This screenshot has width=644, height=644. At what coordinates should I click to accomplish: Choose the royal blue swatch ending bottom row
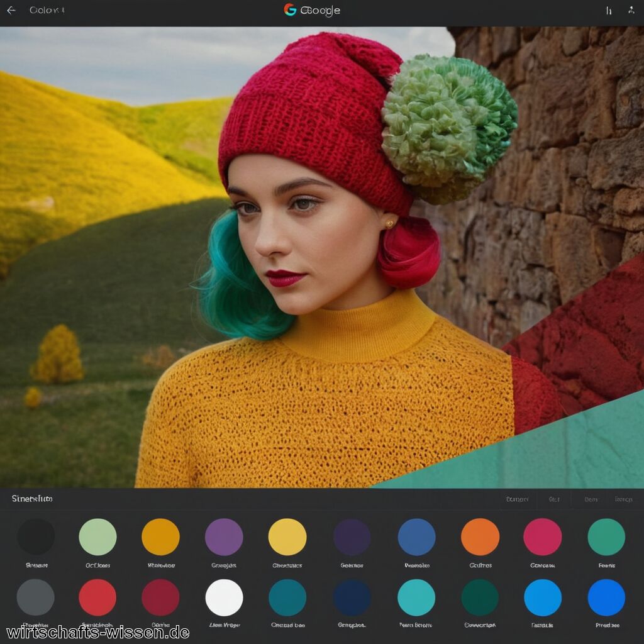pos(606,597)
